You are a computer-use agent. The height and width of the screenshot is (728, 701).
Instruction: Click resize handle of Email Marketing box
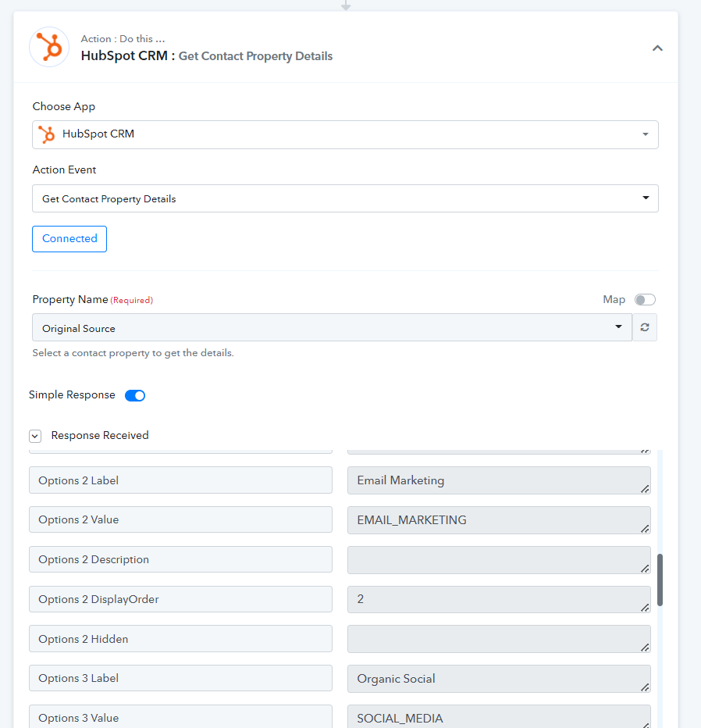tap(645, 489)
